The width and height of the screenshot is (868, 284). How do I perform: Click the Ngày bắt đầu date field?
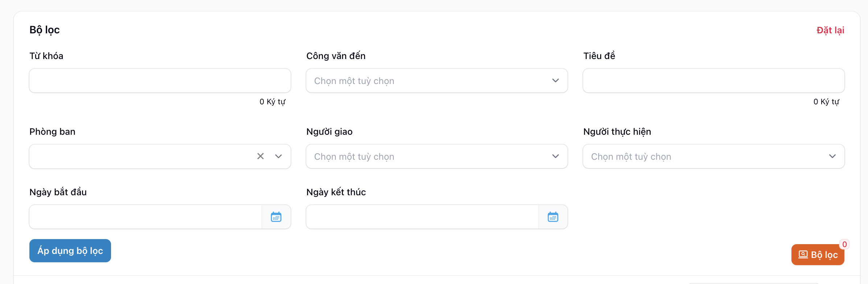pos(145,217)
